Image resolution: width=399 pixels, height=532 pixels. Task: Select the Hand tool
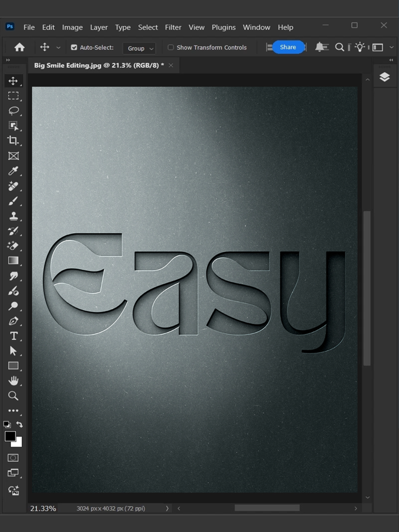(x=13, y=381)
